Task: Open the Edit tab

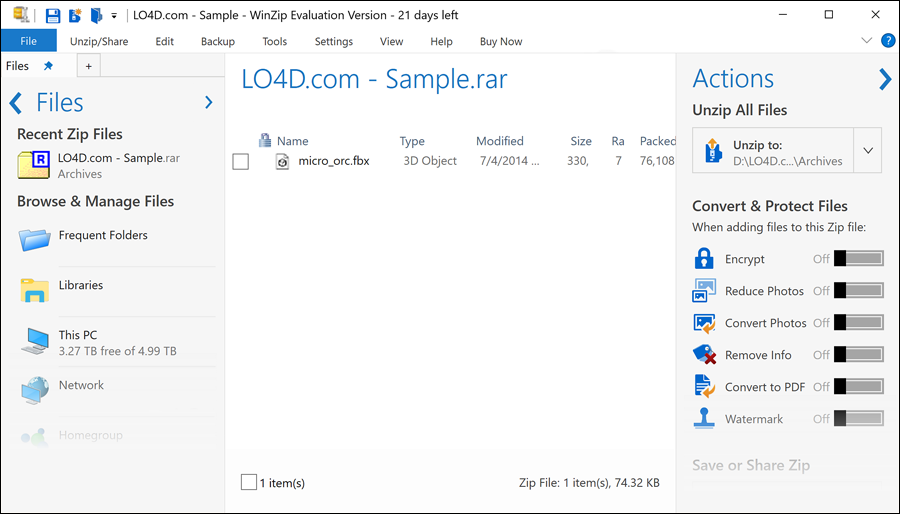Action: click(165, 41)
